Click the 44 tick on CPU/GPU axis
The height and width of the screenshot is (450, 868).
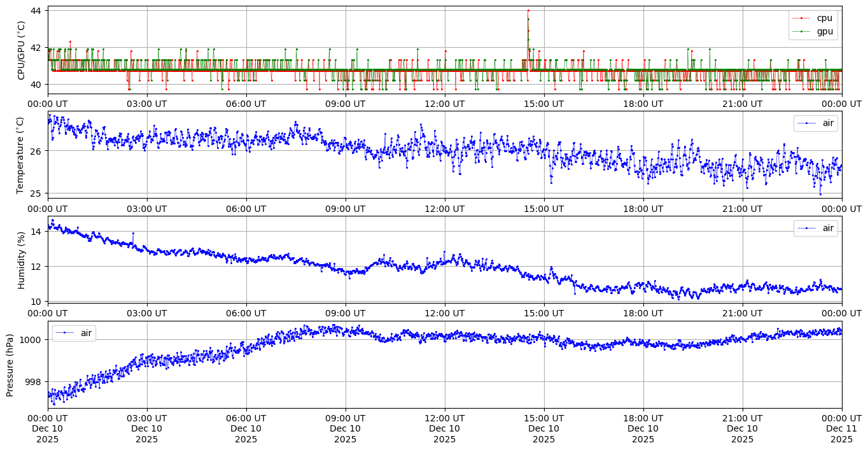tap(36, 11)
